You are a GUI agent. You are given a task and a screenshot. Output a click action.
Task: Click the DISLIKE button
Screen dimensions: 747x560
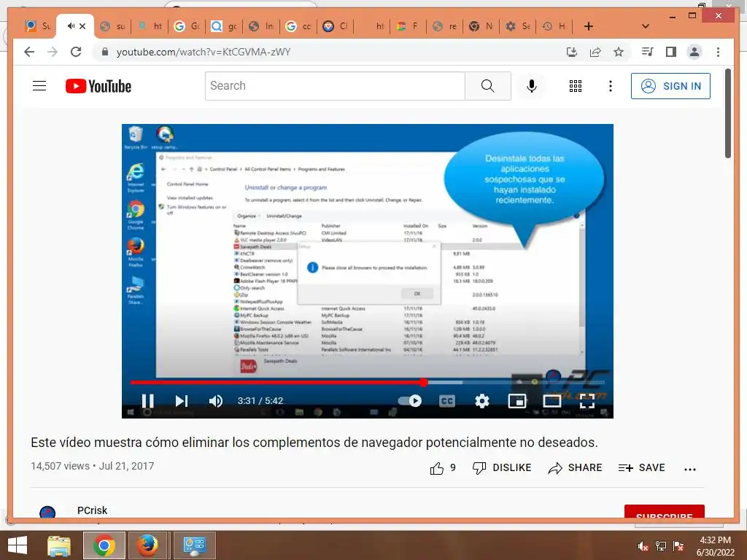(502, 468)
